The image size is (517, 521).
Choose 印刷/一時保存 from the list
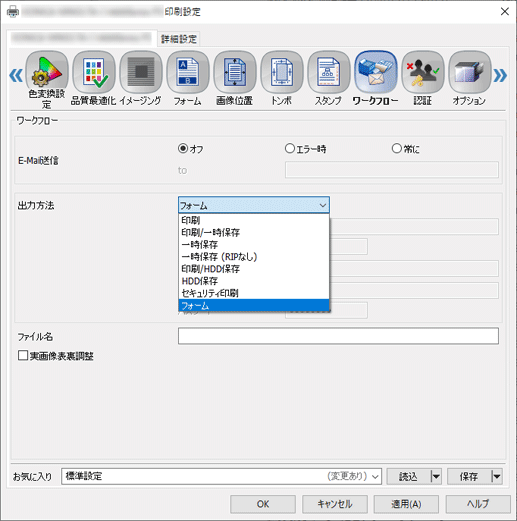254,232
